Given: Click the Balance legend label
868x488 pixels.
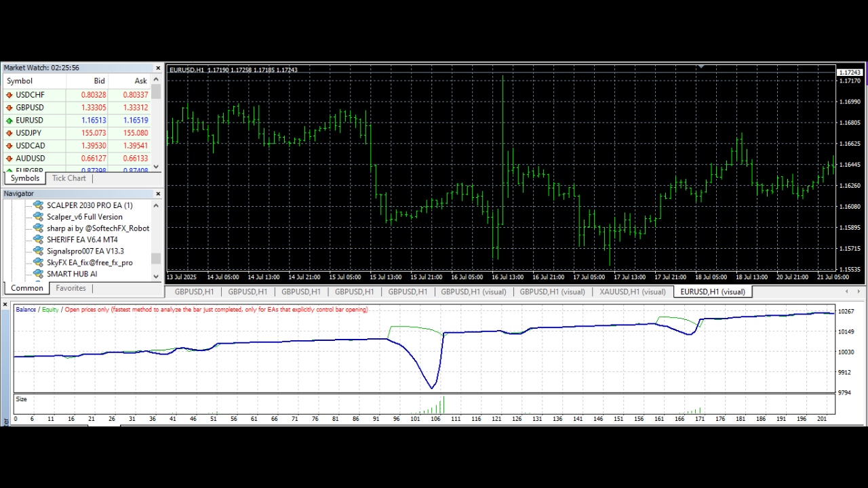Looking at the screenshot, I should tap(25, 309).
